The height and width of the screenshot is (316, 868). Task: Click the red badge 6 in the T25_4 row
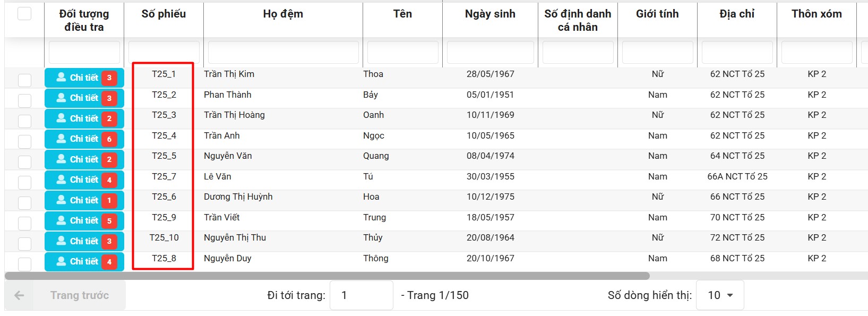click(109, 139)
